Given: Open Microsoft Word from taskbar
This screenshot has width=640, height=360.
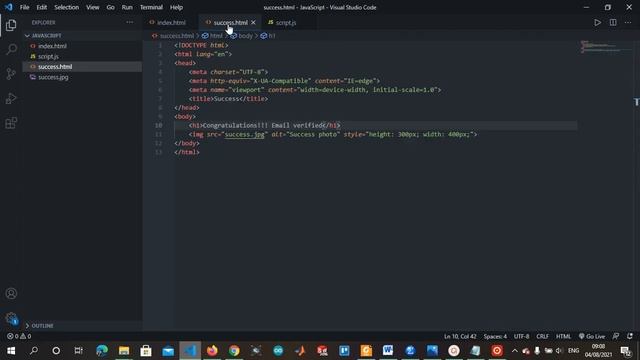Looking at the screenshot, I should click(x=388, y=351).
